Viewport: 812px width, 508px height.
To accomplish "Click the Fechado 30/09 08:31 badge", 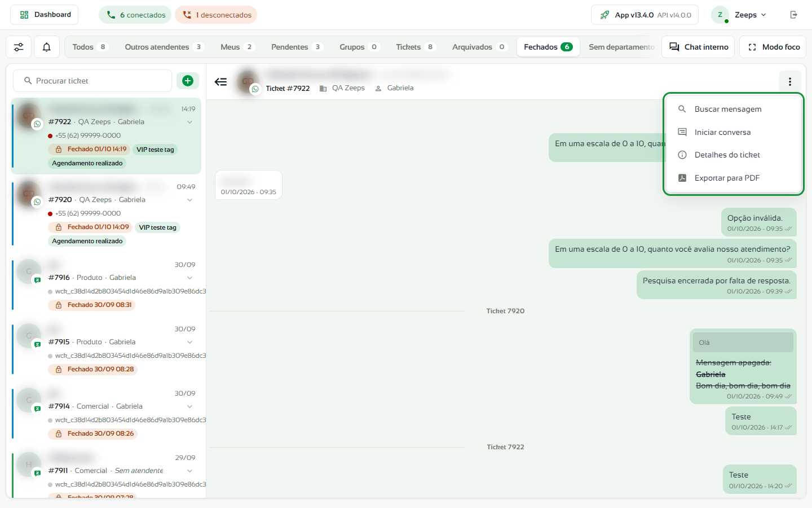I will tap(92, 305).
